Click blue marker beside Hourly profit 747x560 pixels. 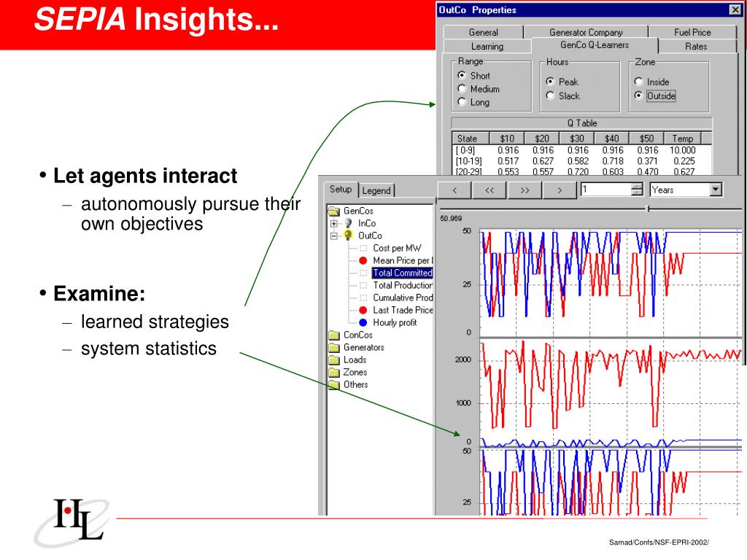363,322
